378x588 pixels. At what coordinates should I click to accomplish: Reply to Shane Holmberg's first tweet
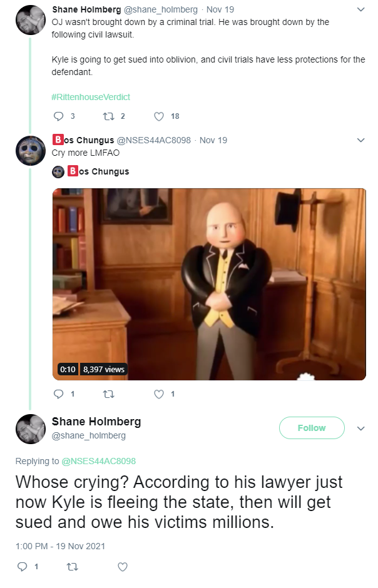58,116
